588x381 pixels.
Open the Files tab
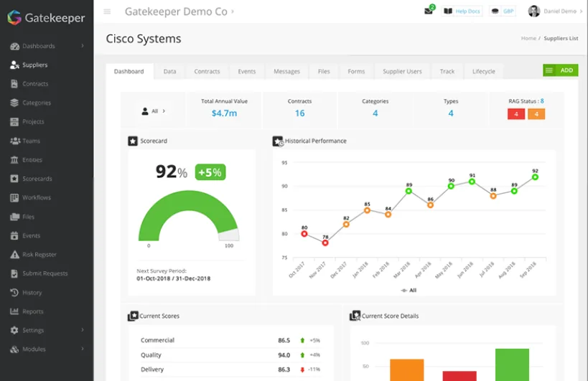(324, 72)
